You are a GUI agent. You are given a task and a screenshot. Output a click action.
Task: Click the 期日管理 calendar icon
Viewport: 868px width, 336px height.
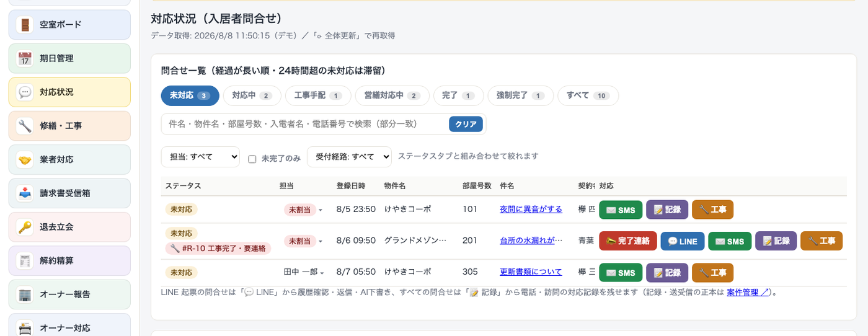(x=25, y=58)
